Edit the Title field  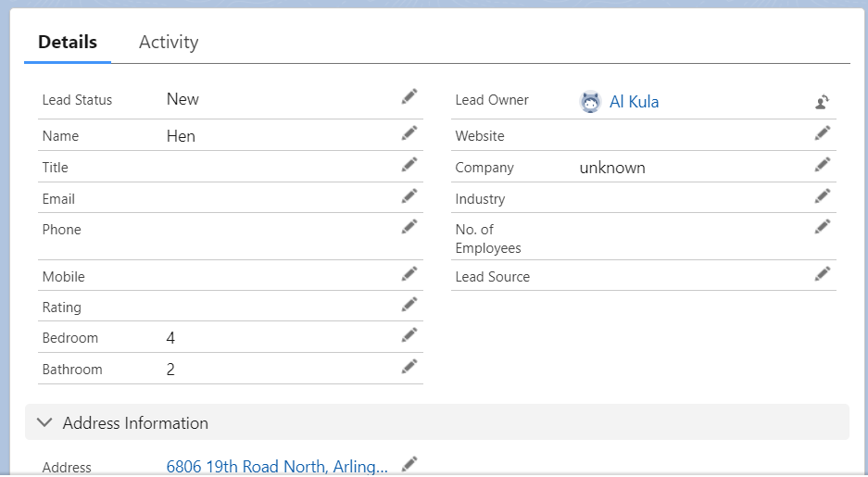(x=409, y=165)
